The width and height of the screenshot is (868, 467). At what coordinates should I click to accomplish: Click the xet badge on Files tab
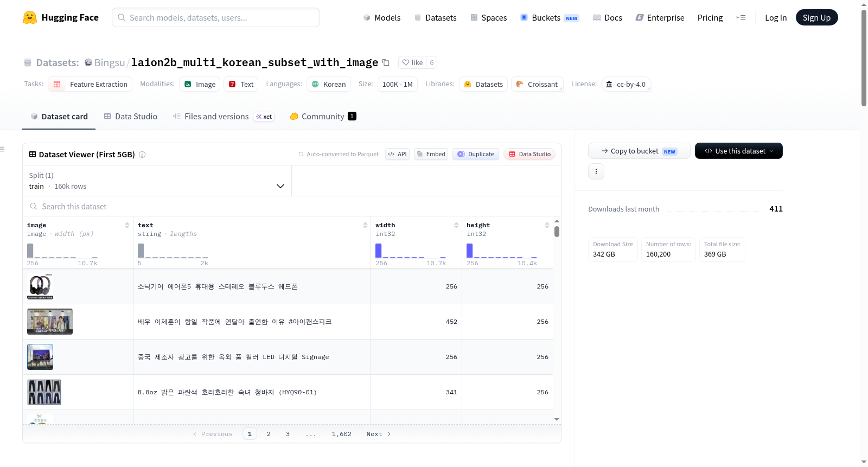[264, 117]
